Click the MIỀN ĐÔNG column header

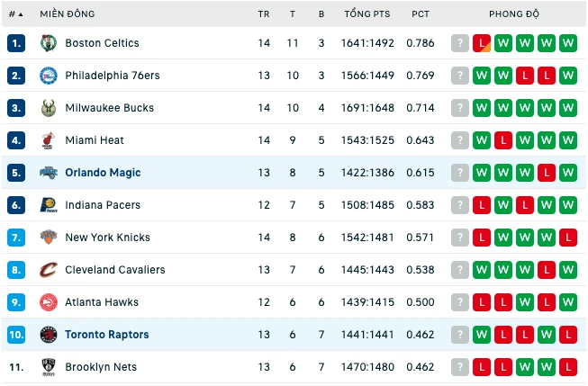68,14
